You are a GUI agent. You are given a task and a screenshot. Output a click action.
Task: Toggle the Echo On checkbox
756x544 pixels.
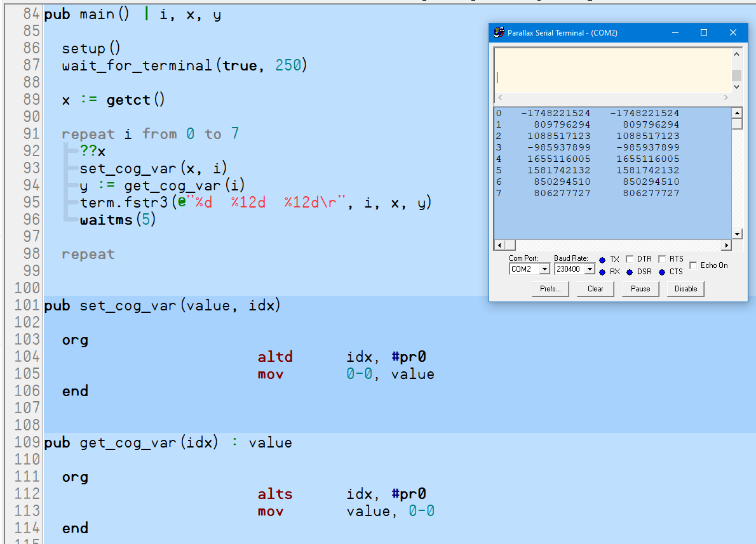tap(693, 265)
